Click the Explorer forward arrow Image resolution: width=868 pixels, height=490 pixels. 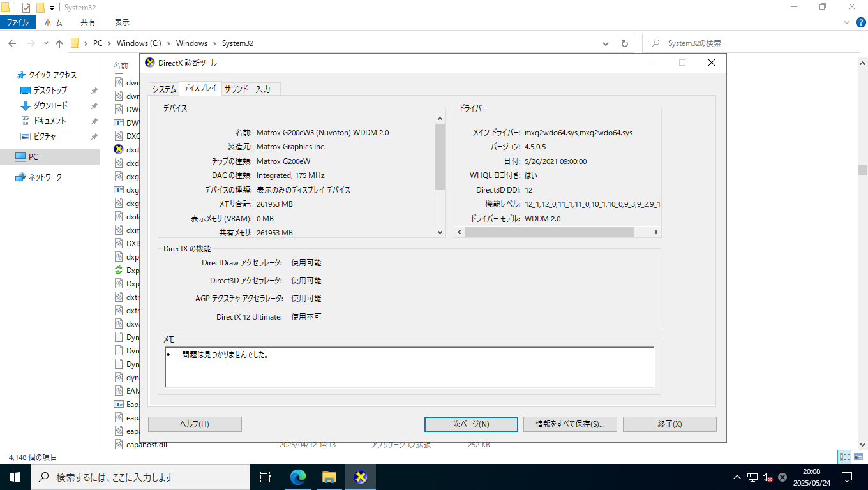(31, 43)
